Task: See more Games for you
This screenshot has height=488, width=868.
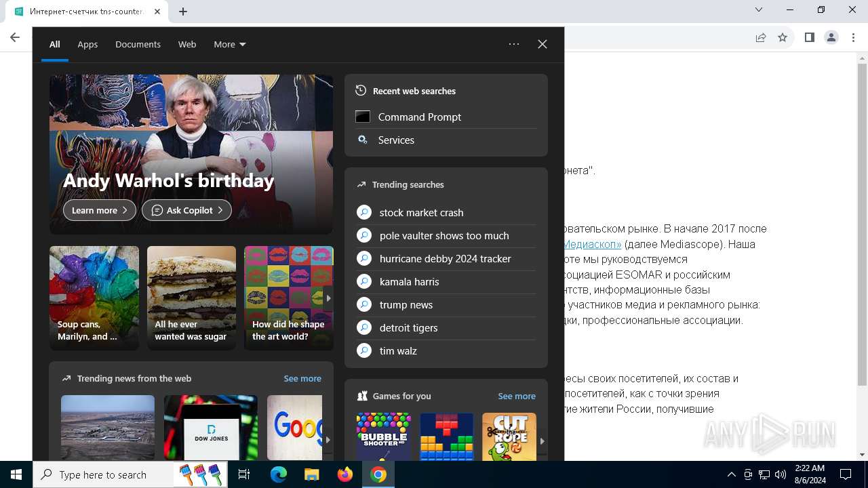Action: [517, 396]
